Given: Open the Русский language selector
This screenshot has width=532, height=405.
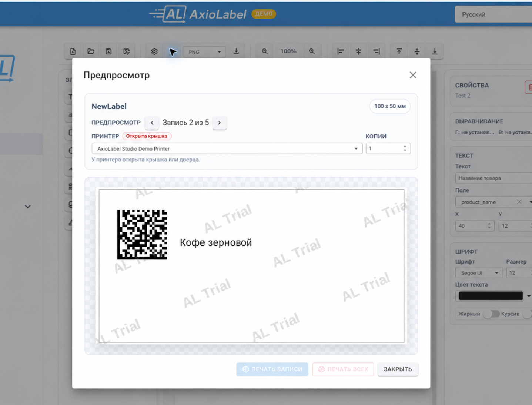Looking at the screenshot, I should click(x=493, y=14).
